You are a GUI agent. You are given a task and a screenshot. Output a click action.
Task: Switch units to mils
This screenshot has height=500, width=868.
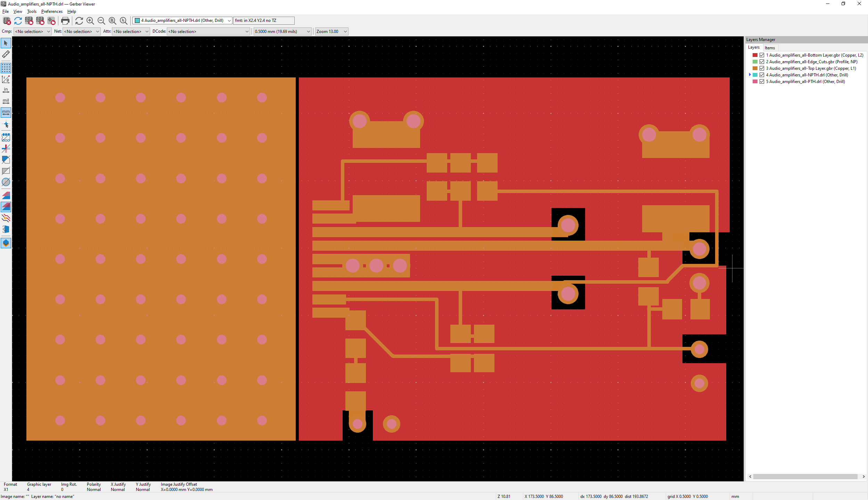[6, 101]
